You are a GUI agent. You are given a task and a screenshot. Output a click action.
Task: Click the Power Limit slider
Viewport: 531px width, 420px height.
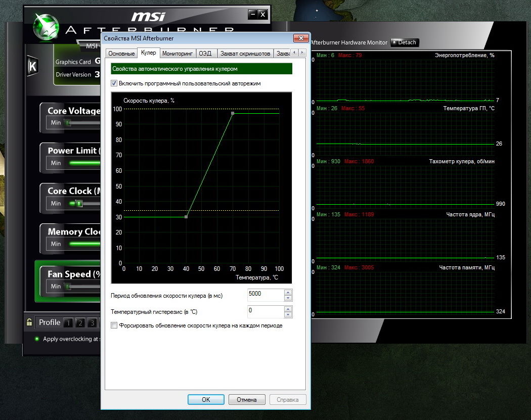[x=84, y=163]
